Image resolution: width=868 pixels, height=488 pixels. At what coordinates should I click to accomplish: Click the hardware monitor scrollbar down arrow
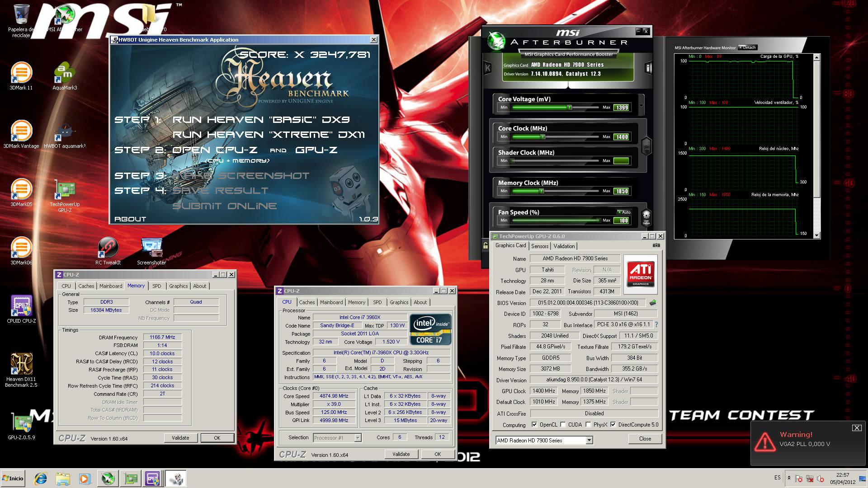pyautogui.click(x=816, y=235)
